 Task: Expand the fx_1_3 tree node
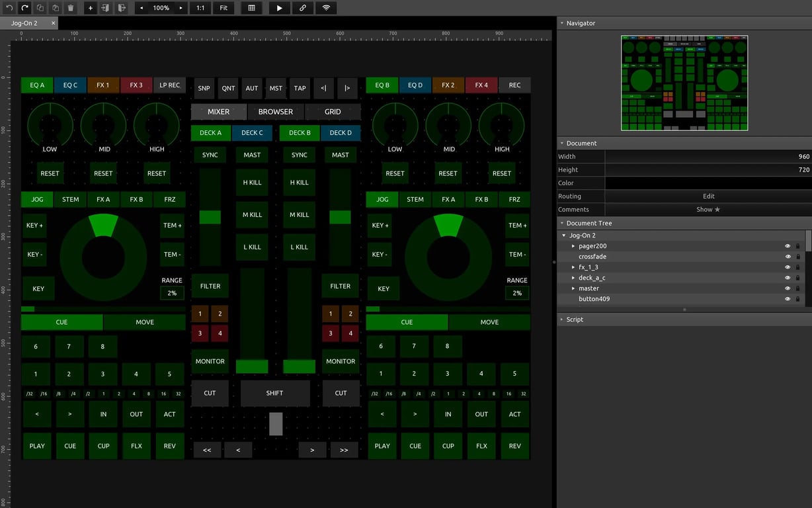[573, 267]
